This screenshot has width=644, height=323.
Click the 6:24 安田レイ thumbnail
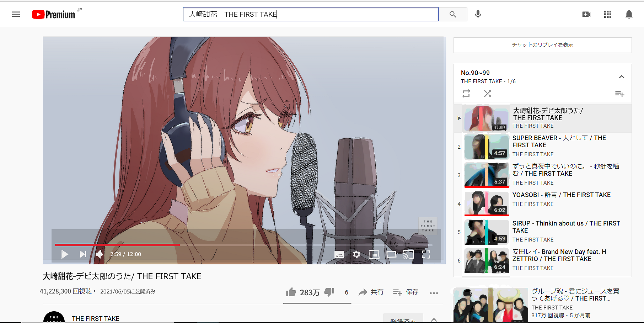coord(487,261)
